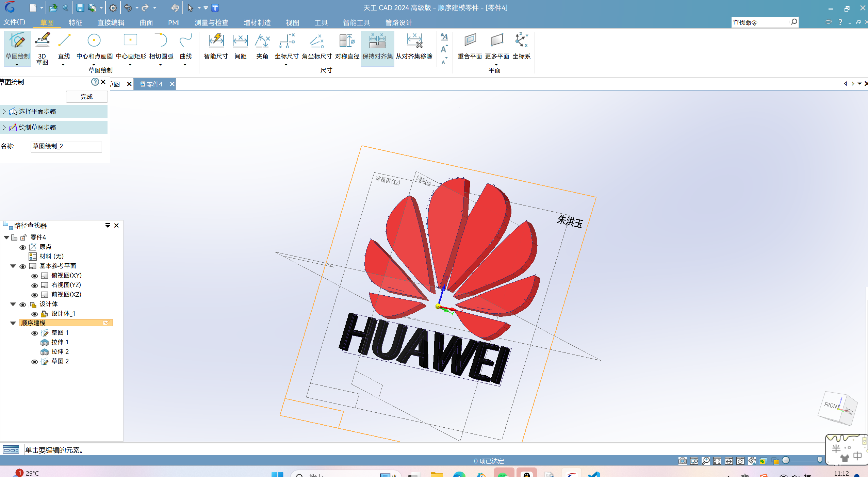This screenshot has width=868, height=477.
Task: Toggle visibility eye of 原点
Action: tap(23, 247)
